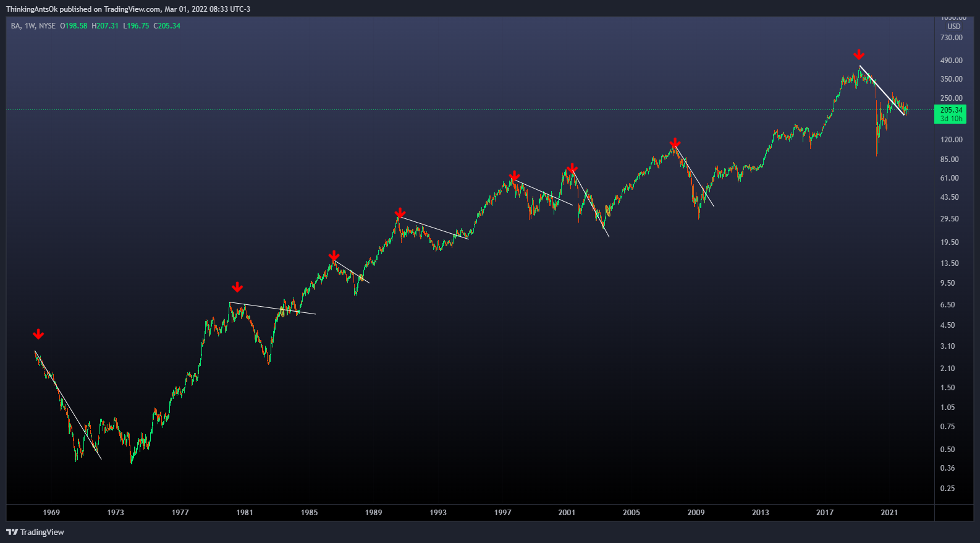Click the 19.50 price axis label
The image size is (980, 543).
point(950,242)
